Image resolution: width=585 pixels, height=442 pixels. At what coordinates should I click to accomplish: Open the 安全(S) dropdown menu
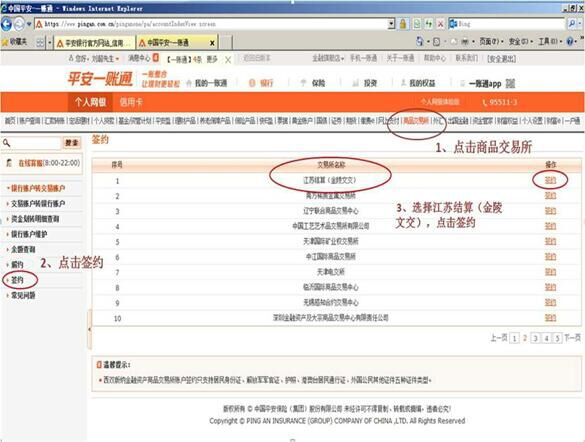click(521, 41)
